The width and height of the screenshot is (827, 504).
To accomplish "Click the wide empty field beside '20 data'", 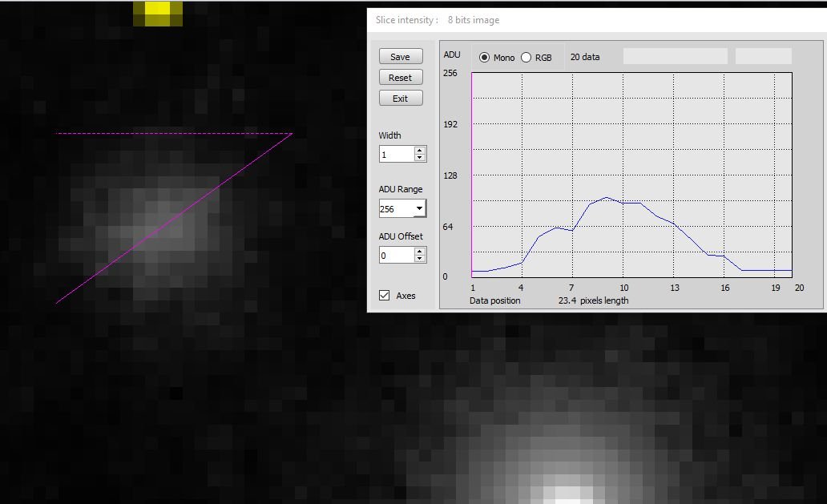I will [x=675, y=56].
